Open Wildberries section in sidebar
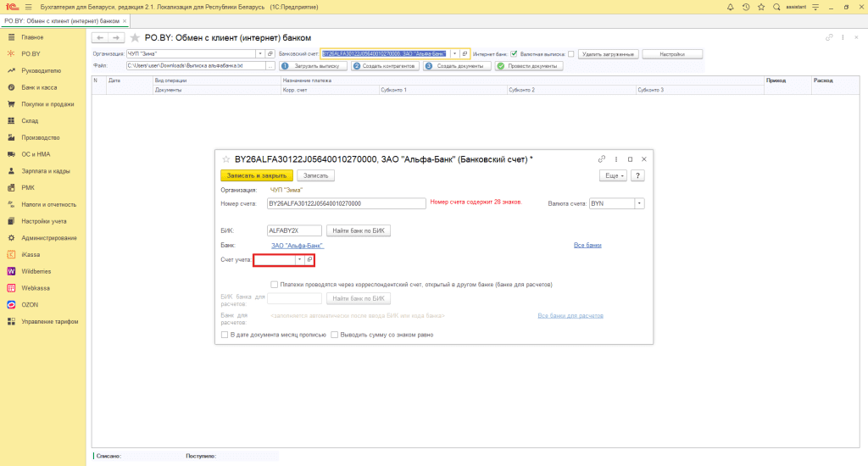Screen dimensions: 868x466 coord(36,271)
